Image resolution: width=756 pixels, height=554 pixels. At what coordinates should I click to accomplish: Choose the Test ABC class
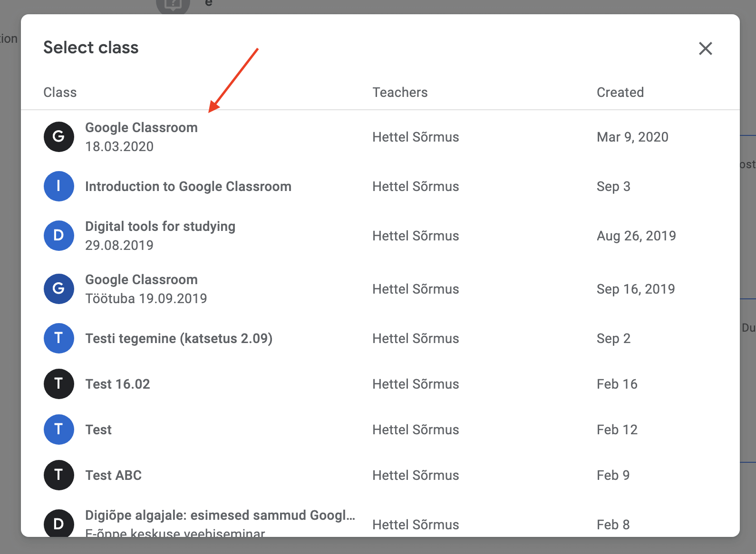(x=380, y=475)
